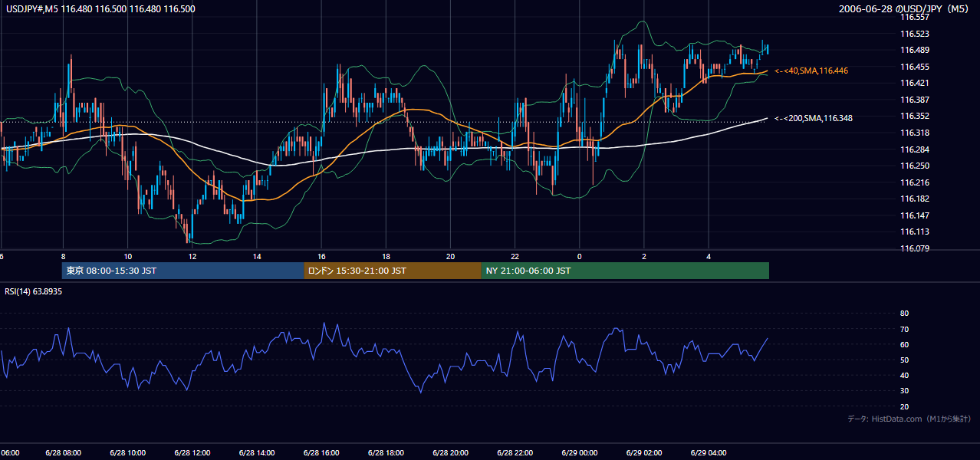Click the 6/28 14:00 bottom time label
The height and width of the screenshot is (460, 980).
coord(257,453)
